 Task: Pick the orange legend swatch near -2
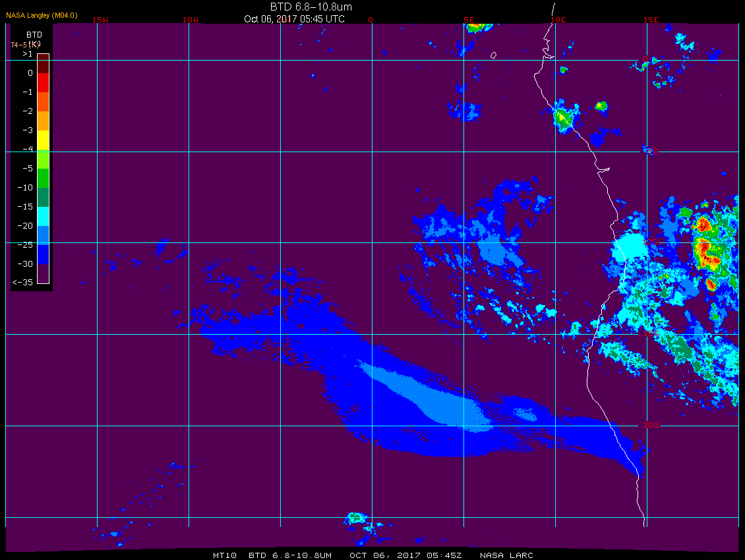(44, 121)
